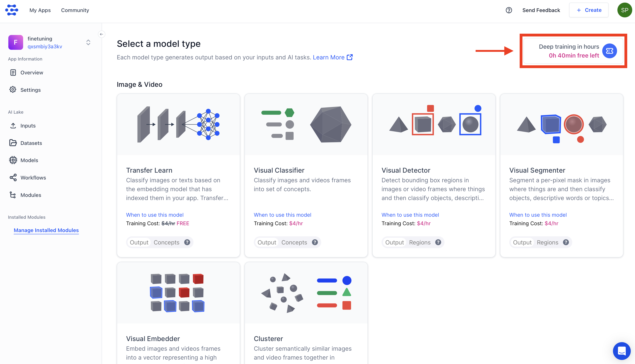Open Workflows in the sidebar
This screenshot has height=364, width=635.
pyautogui.click(x=33, y=178)
